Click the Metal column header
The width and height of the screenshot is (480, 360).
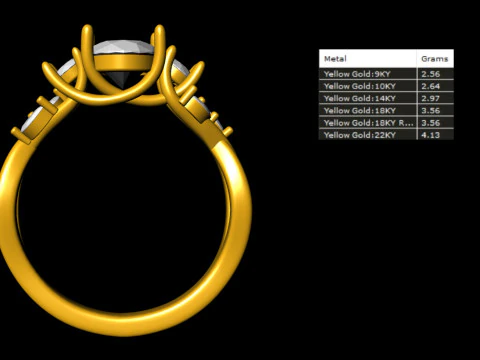pyautogui.click(x=368, y=59)
